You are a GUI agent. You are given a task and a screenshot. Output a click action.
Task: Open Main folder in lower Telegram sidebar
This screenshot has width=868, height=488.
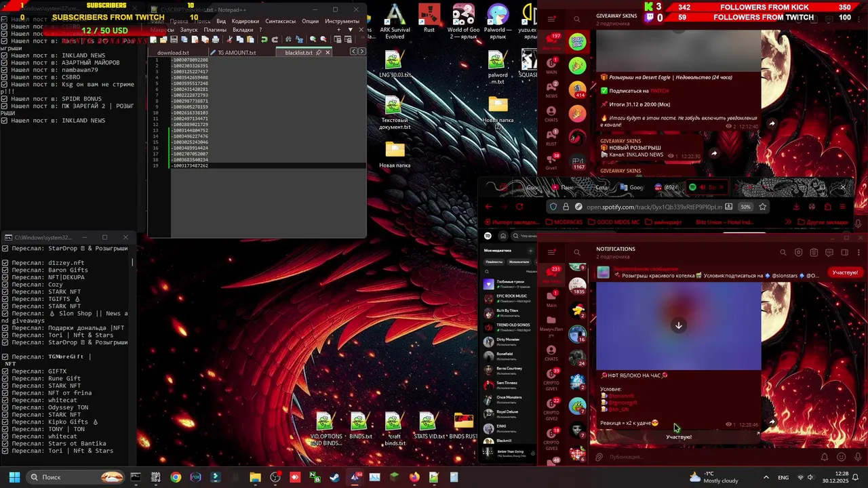(551, 298)
